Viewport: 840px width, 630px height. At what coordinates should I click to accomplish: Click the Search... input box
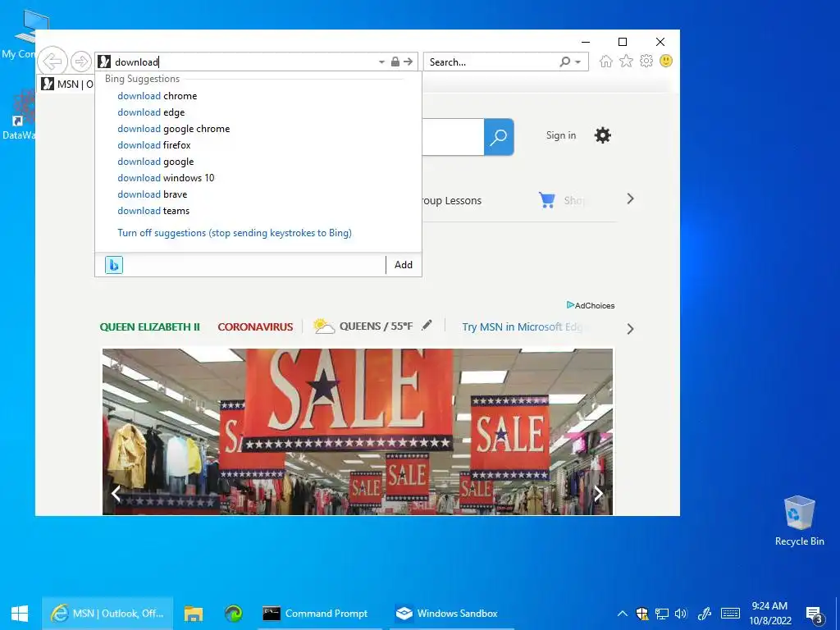click(491, 62)
